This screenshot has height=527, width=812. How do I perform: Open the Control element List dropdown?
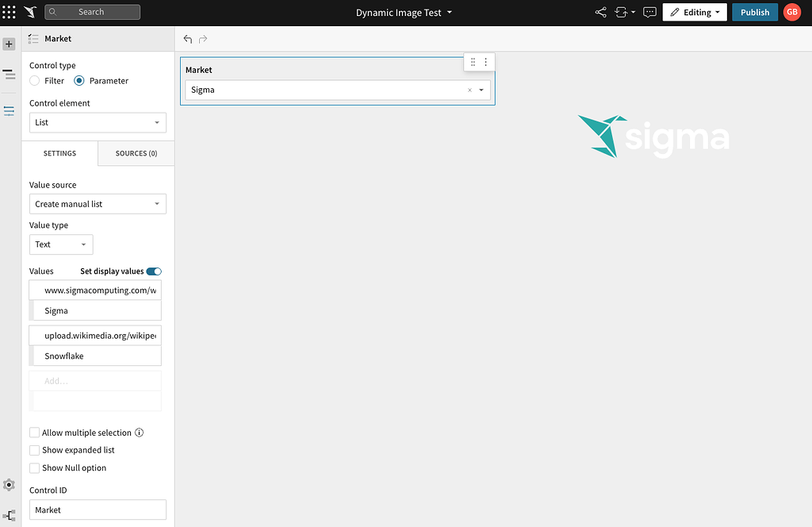coord(97,122)
